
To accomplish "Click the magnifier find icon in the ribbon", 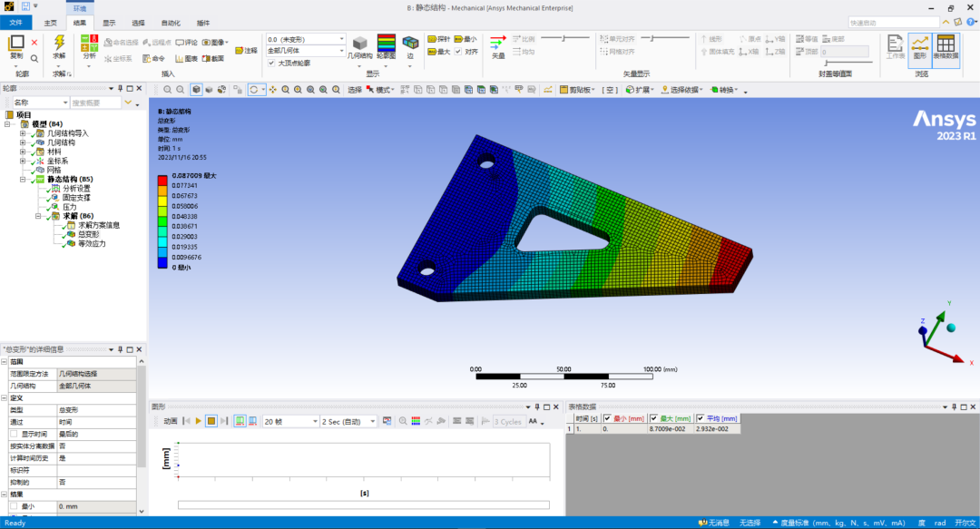I will click(34, 59).
